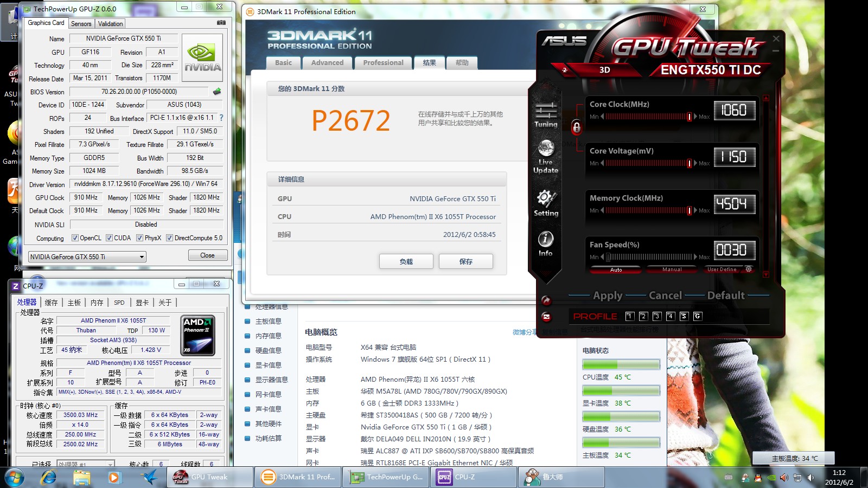Click Apply in GPU Tweak

coord(608,296)
